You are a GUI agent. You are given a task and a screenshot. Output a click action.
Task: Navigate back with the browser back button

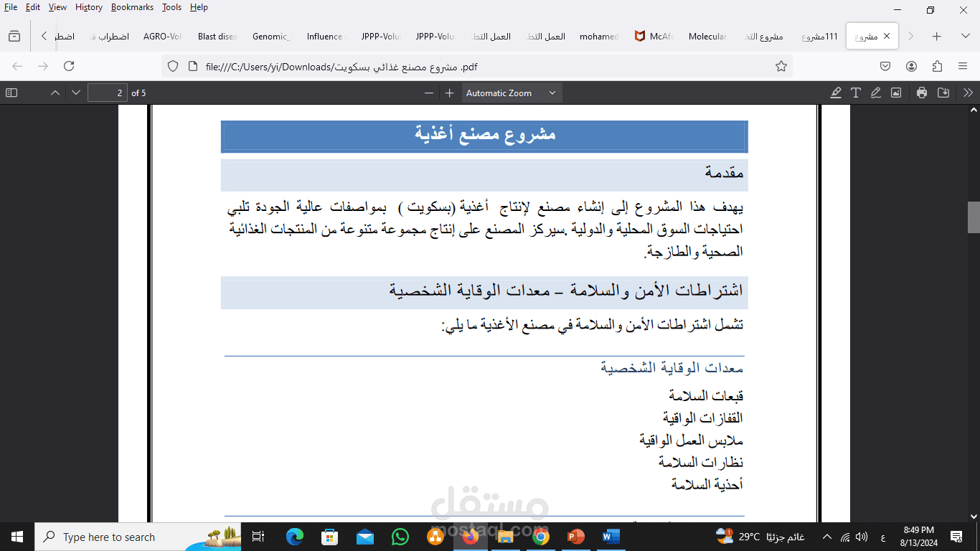point(17,65)
